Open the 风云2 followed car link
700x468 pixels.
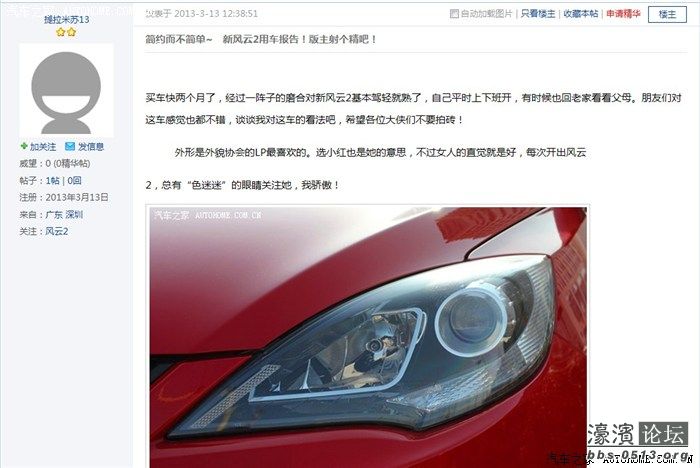tap(57, 231)
